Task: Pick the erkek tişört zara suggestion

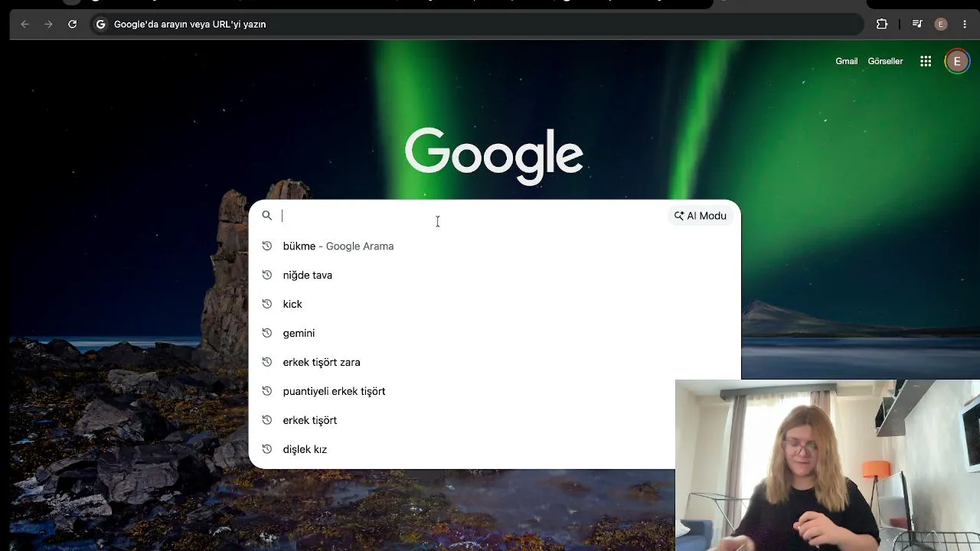Action: pos(495,362)
